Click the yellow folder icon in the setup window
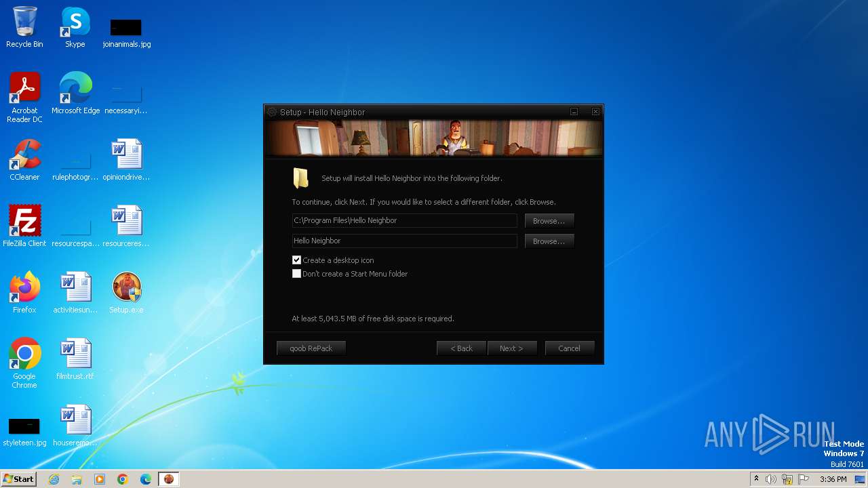Screen dimensions: 868x488 (300, 178)
